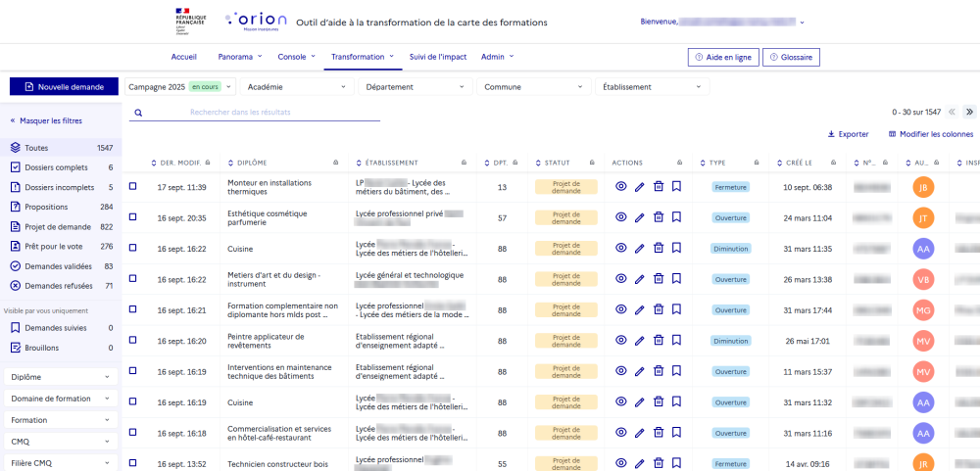
Task: Click lock icon on Diplôme column
Action: click(336, 163)
